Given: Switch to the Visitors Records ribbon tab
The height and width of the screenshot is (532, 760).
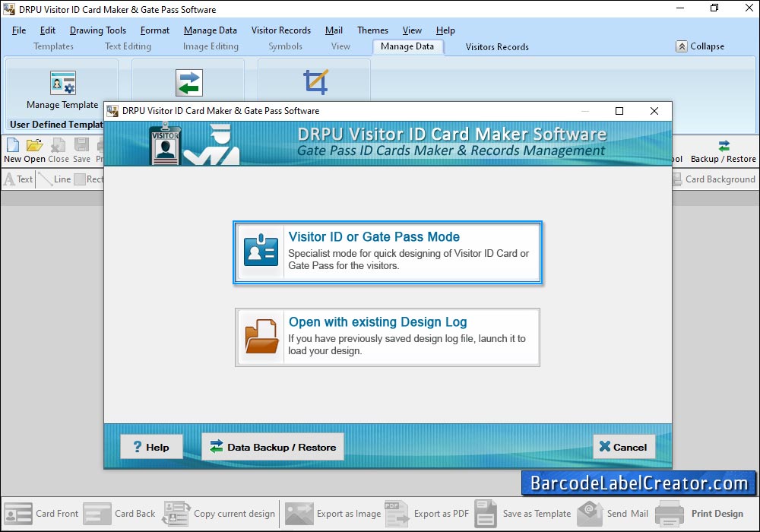Looking at the screenshot, I should [497, 47].
